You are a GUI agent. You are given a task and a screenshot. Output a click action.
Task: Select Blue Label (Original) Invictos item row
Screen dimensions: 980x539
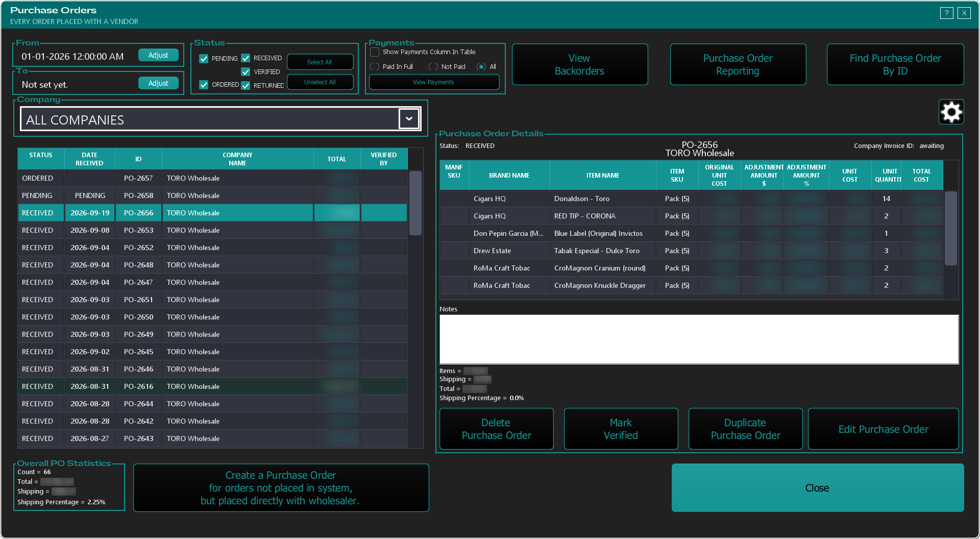(691, 233)
